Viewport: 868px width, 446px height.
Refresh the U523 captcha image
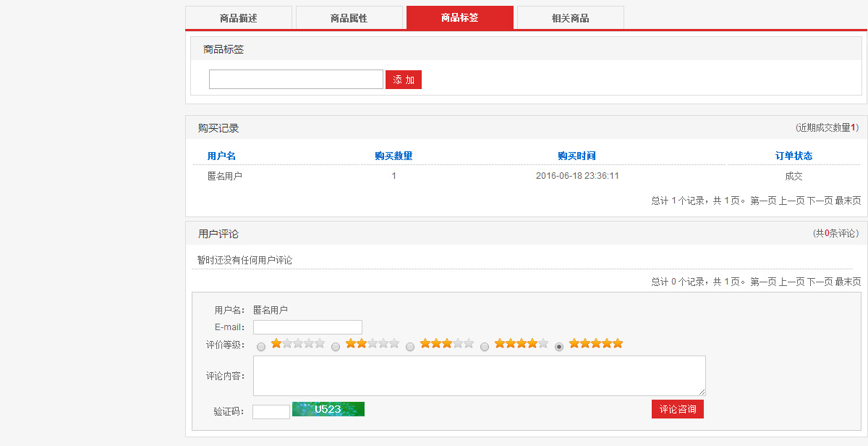point(328,409)
